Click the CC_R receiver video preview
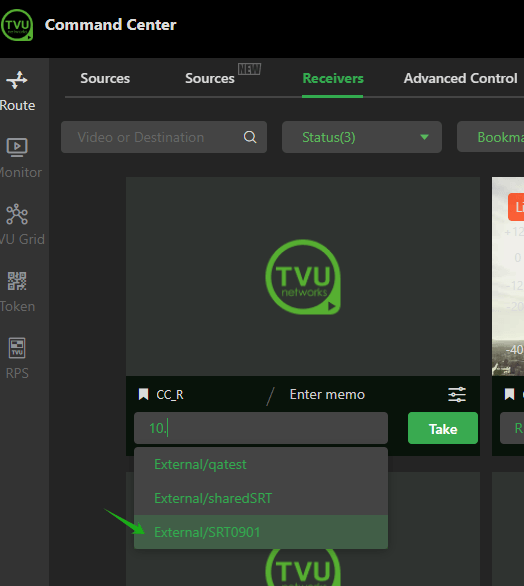The width and height of the screenshot is (524, 586). coord(303,277)
